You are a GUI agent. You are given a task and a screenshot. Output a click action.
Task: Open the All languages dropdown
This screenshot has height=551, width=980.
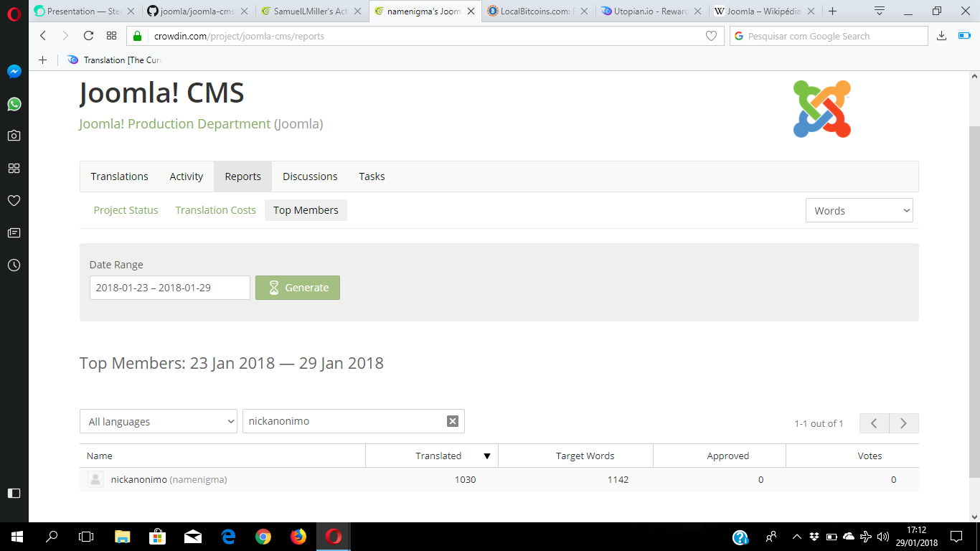159,421
